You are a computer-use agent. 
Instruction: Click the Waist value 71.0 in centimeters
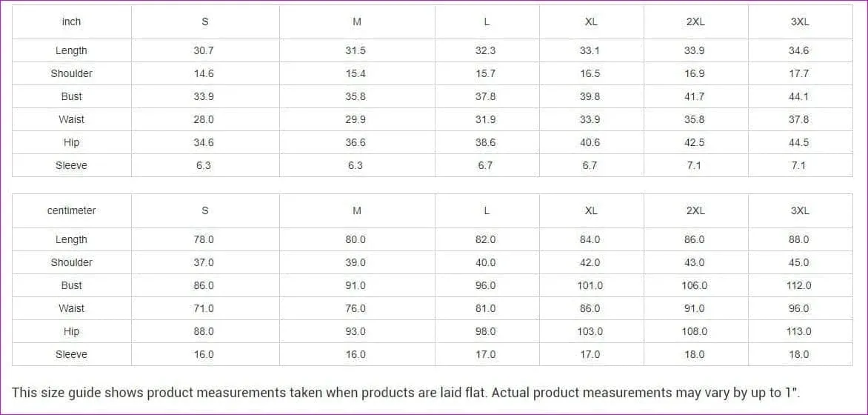coord(204,308)
